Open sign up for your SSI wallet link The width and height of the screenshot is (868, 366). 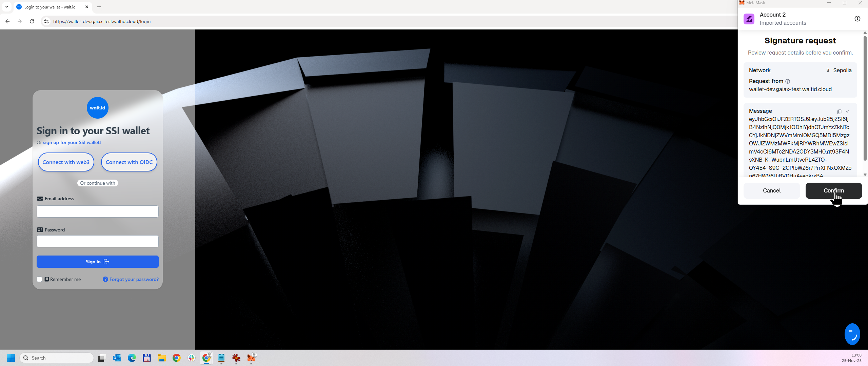click(72, 142)
